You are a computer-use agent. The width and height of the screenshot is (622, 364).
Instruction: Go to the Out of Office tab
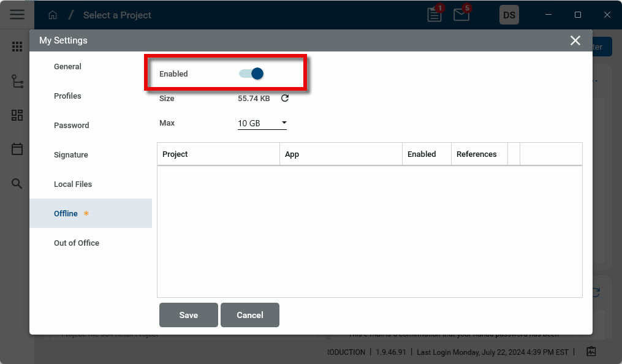coord(77,243)
